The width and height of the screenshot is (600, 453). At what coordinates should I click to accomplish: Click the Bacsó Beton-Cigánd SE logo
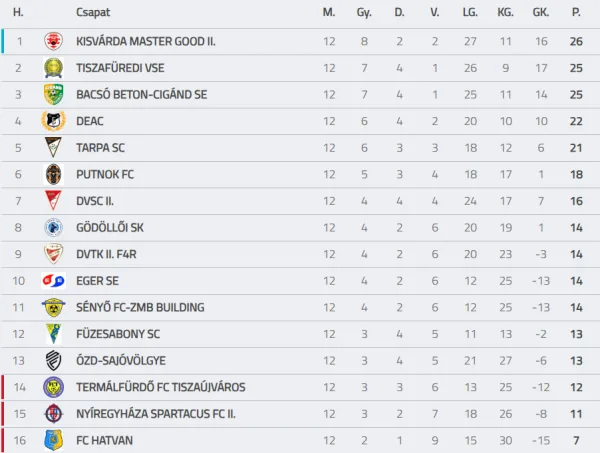pos(53,94)
